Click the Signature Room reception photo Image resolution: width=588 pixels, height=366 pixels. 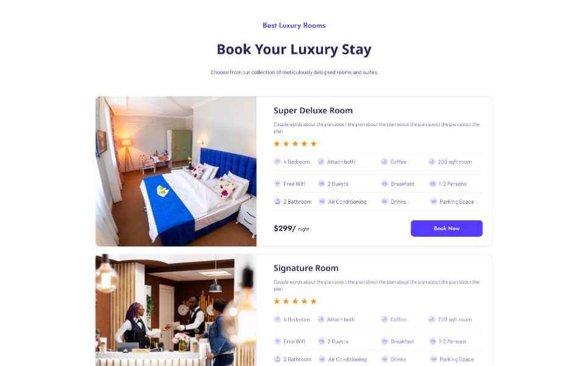(176, 310)
